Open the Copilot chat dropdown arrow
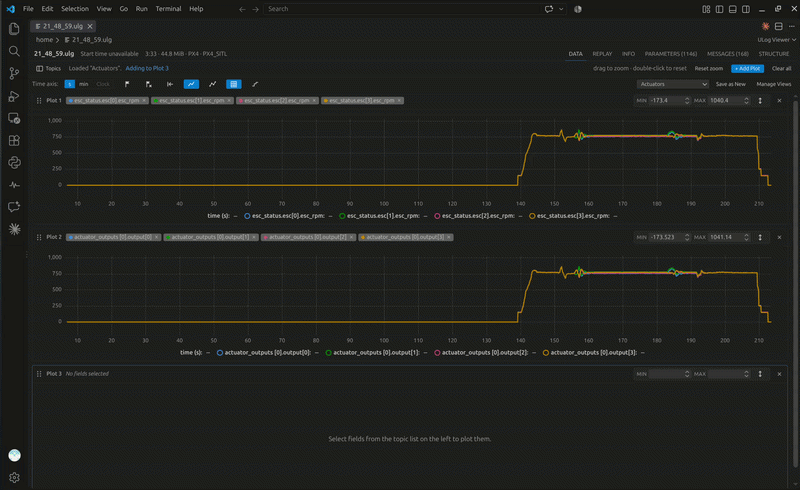Screen dimensions: 800x490 (561, 9)
